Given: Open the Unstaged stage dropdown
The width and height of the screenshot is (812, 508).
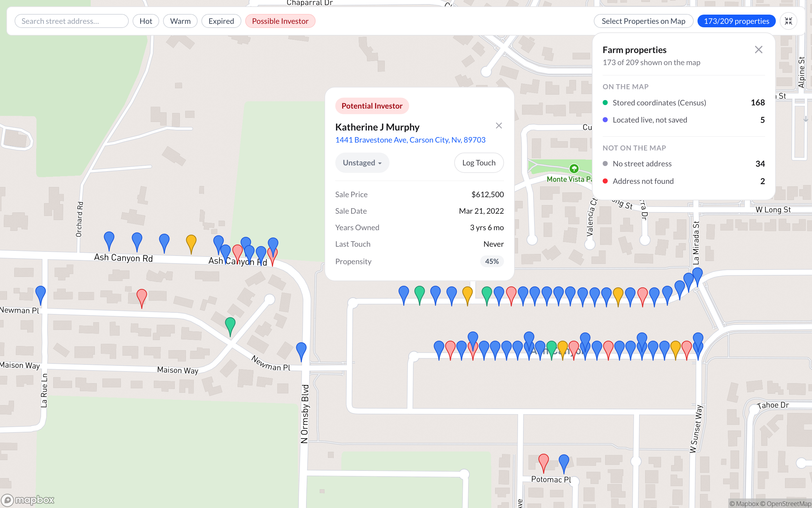Looking at the screenshot, I should click(x=362, y=163).
